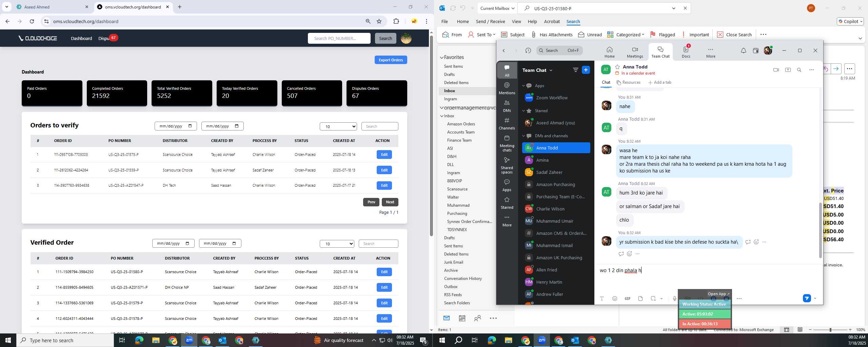Send the typed chat message
Screen dimensions: 868x347
pos(807,298)
